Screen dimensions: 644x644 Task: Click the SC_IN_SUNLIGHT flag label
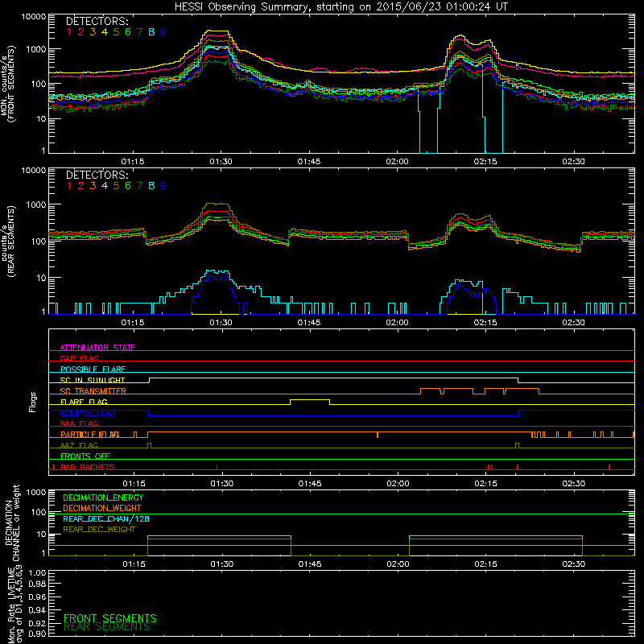pyautogui.click(x=93, y=380)
